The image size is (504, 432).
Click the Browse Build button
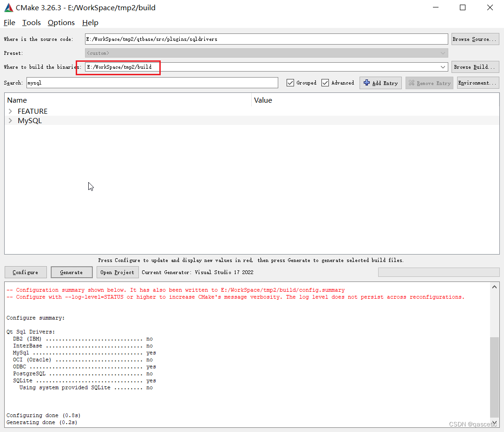[475, 67]
